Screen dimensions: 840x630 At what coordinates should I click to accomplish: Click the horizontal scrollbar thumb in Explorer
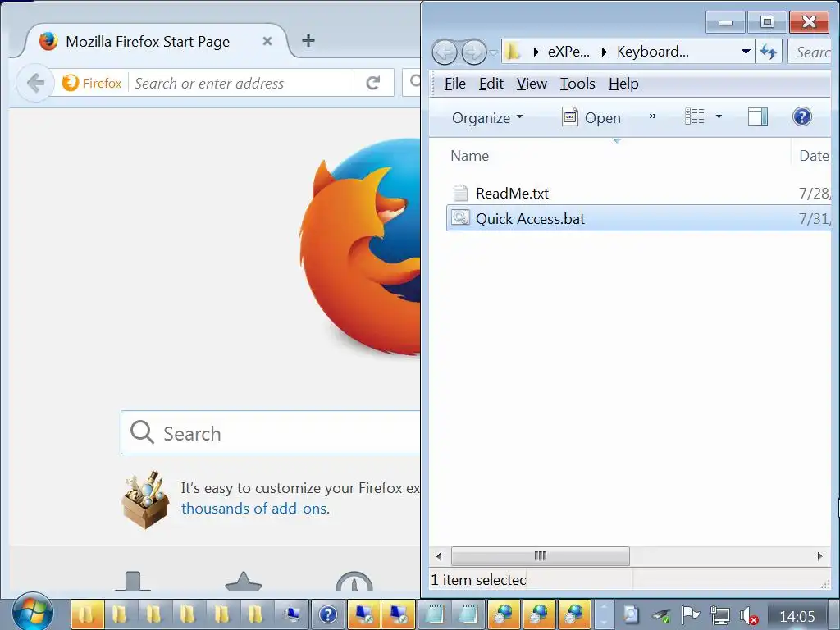540,556
